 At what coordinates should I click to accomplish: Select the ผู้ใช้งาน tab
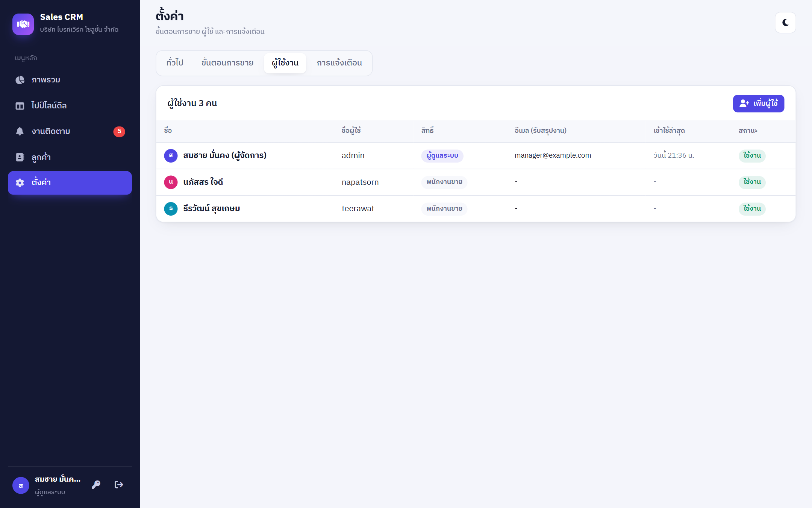point(285,63)
